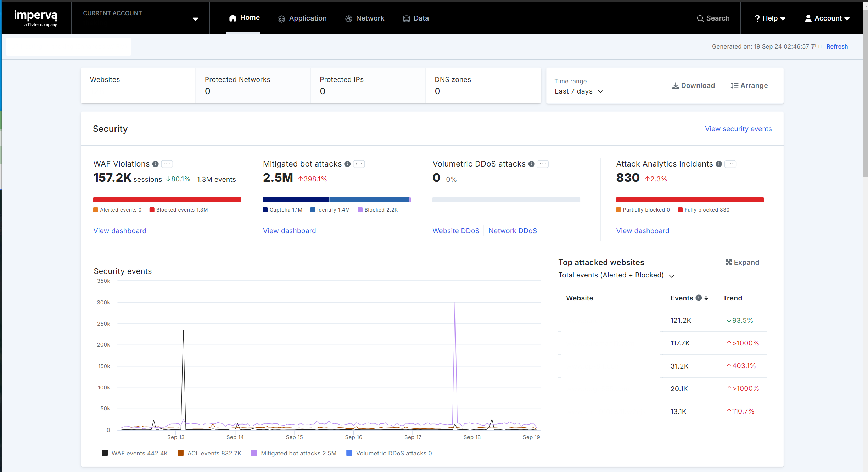Image resolution: width=868 pixels, height=472 pixels.
Task: Open Network DDoS link
Action: coord(513,231)
